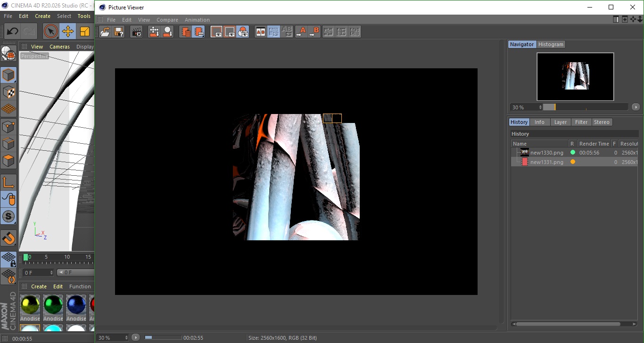Toggle the highlighted AB animate compare icon
The width and height of the screenshot is (644, 343).
click(274, 32)
